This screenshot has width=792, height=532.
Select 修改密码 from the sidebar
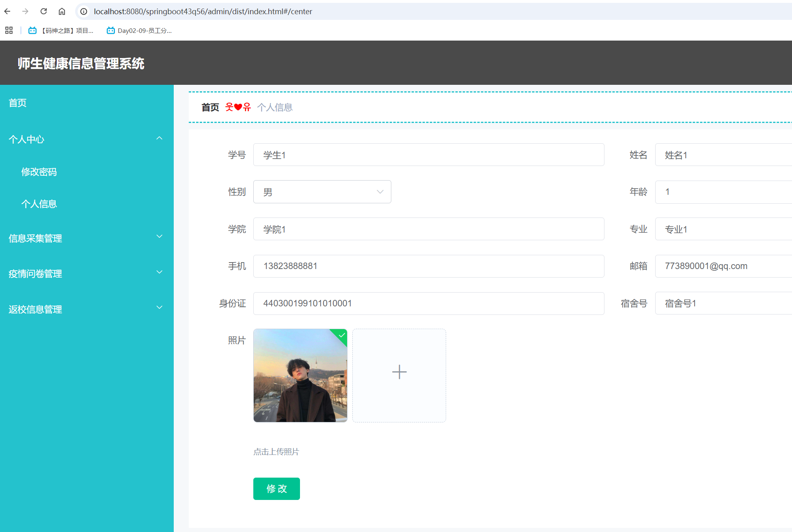(x=39, y=172)
